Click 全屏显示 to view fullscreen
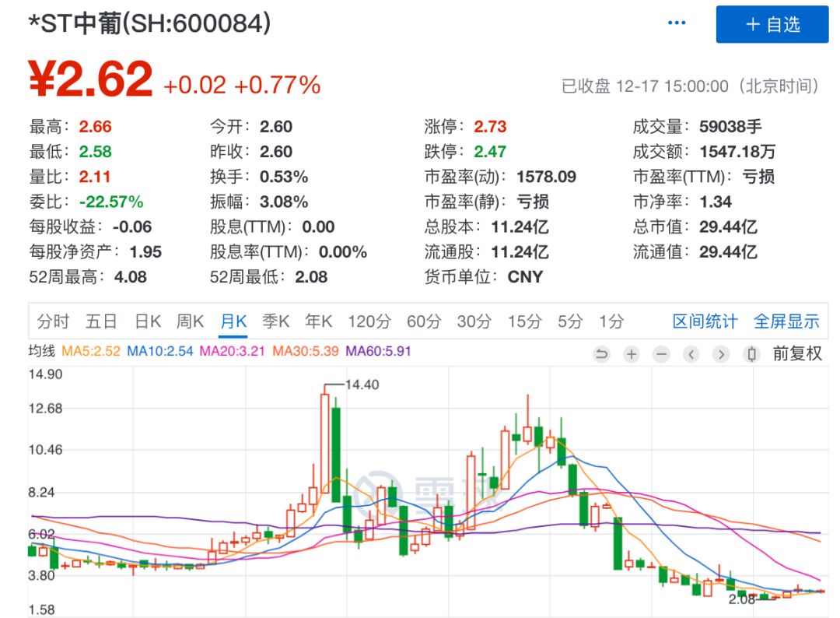The image size is (840, 618). pos(787,321)
